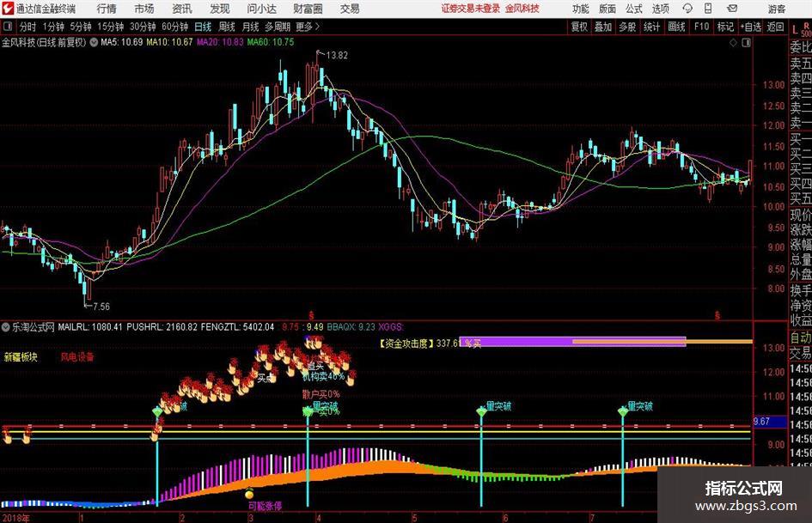Click the 证券交易未登录 login link
Image resolution: width=812 pixels, height=523 pixels.
click(x=471, y=9)
